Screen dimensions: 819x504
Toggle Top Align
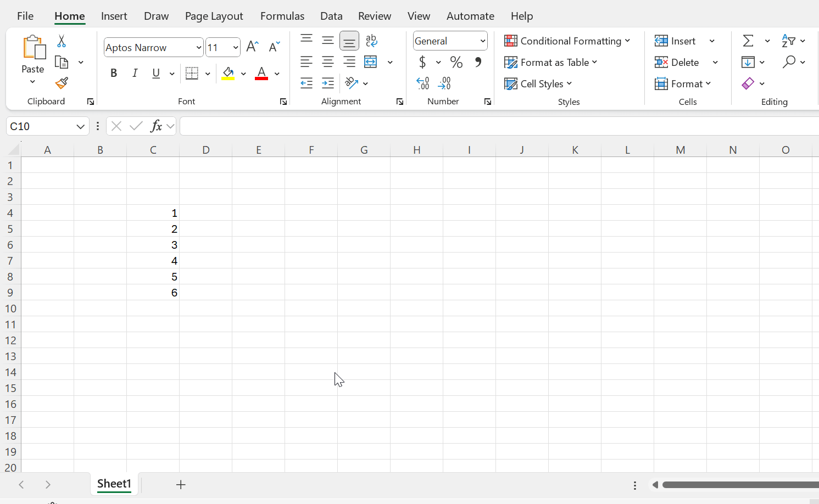(307, 40)
